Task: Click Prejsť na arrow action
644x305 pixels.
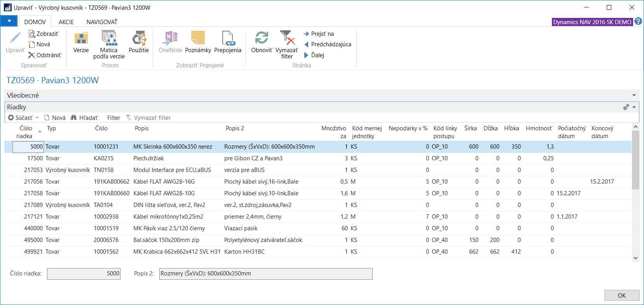Action: [319, 34]
